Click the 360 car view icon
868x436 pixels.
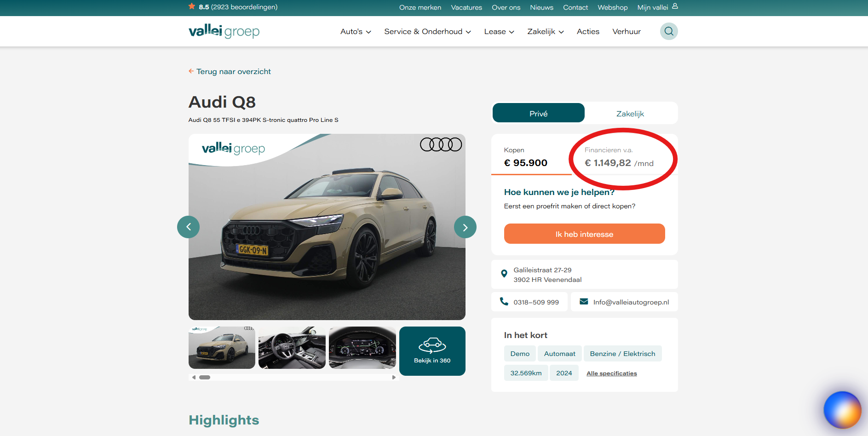click(x=432, y=345)
